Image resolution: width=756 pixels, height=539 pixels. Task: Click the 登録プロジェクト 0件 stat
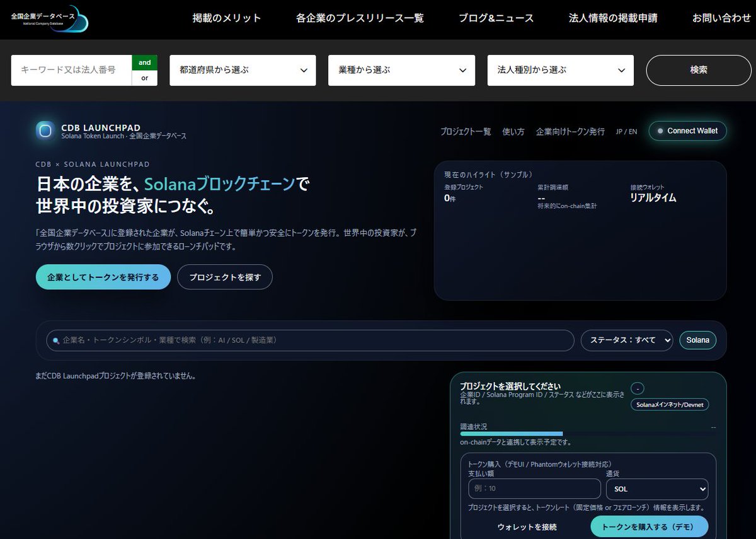point(464,194)
